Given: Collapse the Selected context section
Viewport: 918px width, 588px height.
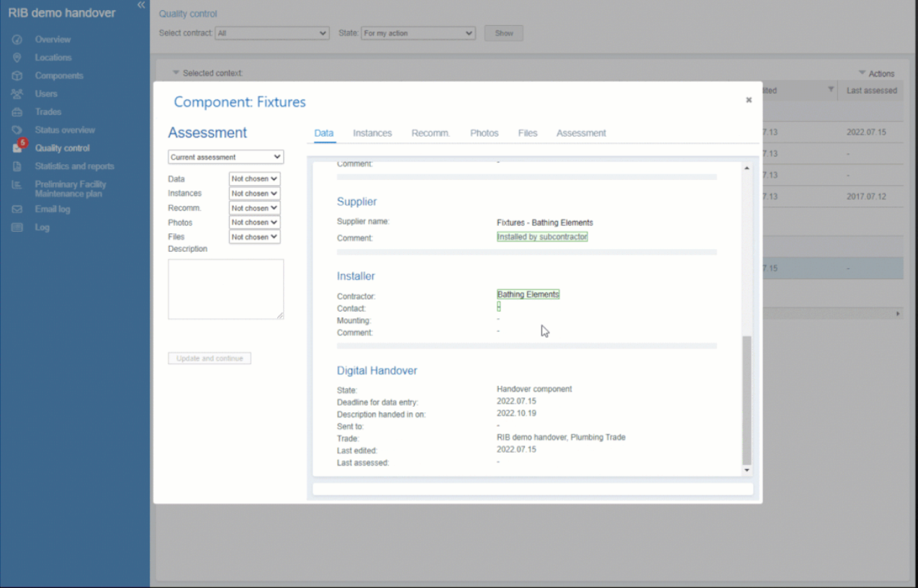Looking at the screenshot, I should (x=176, y=73).
